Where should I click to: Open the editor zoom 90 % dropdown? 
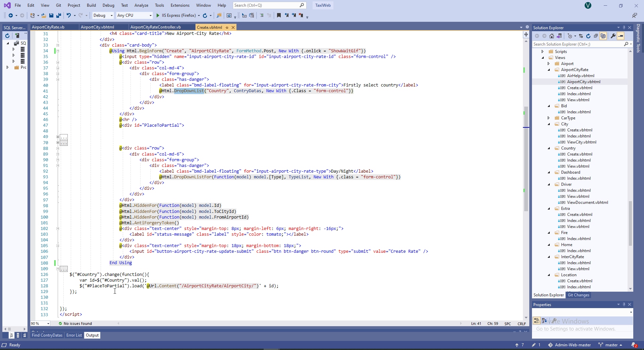click(x=48, y=324)
